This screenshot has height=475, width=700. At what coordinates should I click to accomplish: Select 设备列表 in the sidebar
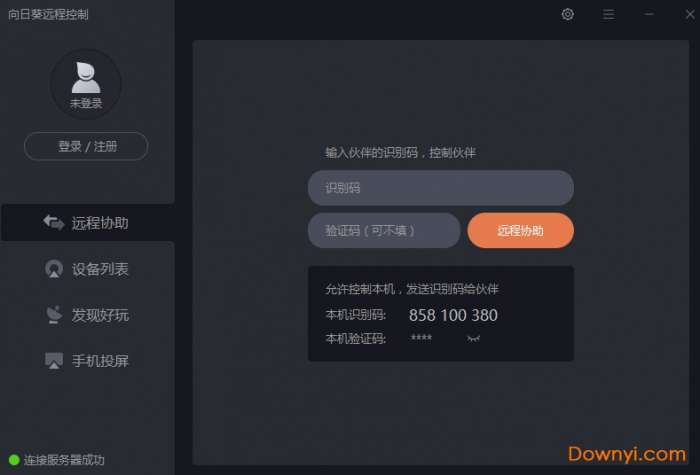tap(88, 269)
